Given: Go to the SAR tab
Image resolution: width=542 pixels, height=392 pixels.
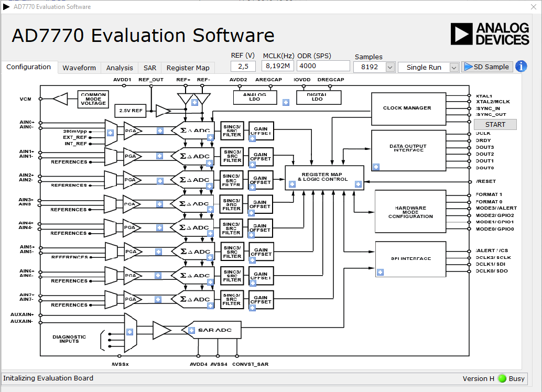Looking at the screenshot, I should 150,68.
